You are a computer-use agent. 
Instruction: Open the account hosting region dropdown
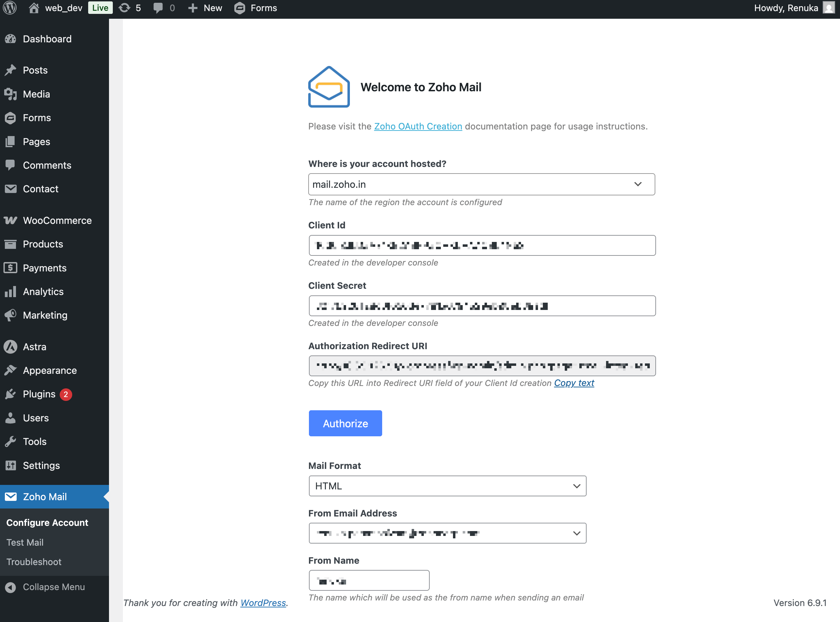[481, 185]
